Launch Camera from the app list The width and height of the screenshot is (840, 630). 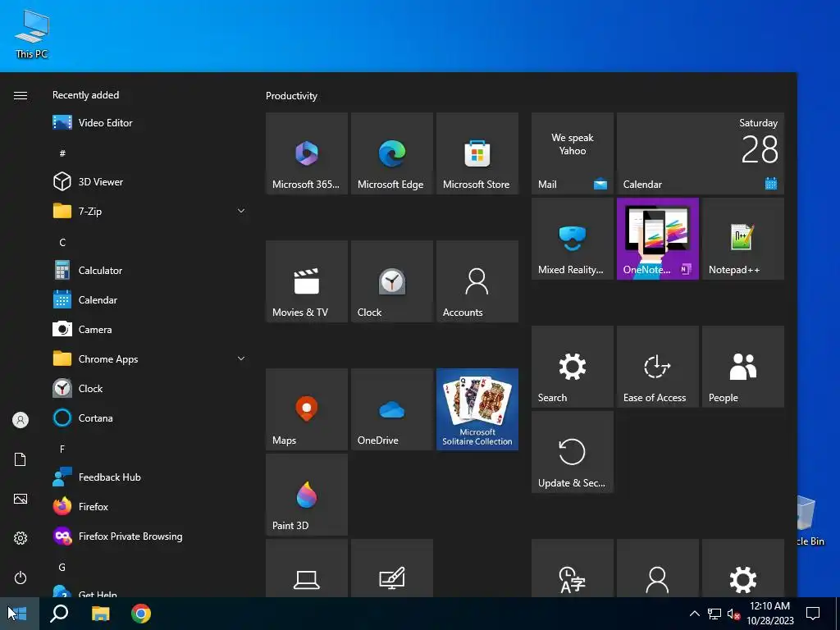149,330
